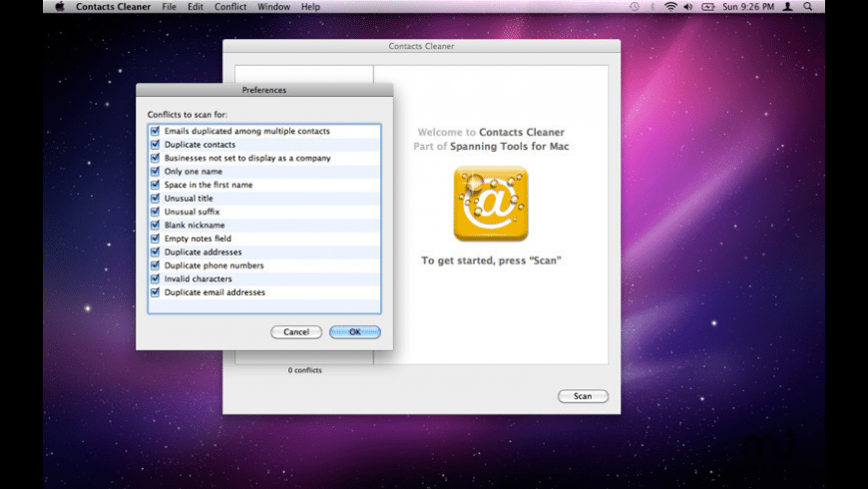Disable the Unusual suffix check
This screenshot has width=868, height=489.
tap(155, 212)
